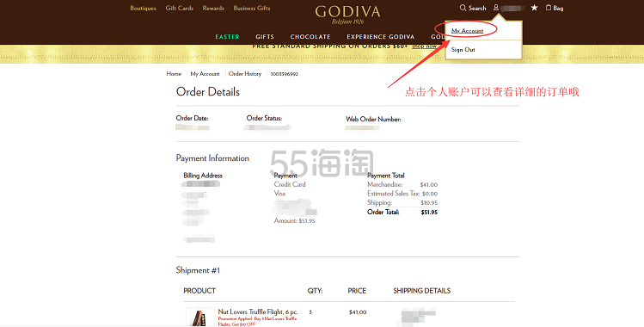Viewport: 644px width, 327px height.
Task: Click the product price $41.00 cell
Action: 358,312
